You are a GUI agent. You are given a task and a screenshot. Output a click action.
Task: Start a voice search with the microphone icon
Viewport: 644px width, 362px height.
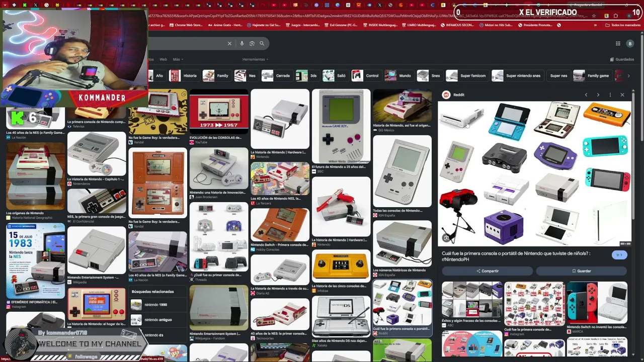click(x=242, y=44)
